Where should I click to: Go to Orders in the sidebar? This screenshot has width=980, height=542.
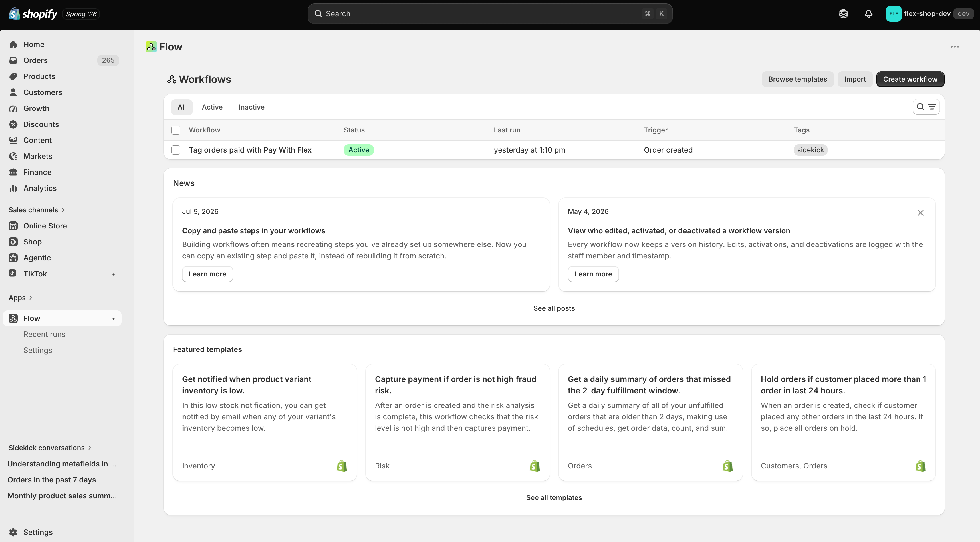coord(62,60)
